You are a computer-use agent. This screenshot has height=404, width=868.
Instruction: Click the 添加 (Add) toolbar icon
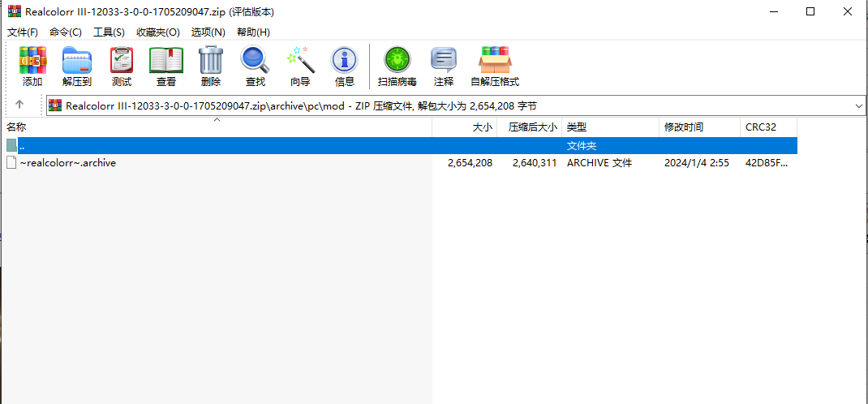pyautogui.click(x=32, y=60)
